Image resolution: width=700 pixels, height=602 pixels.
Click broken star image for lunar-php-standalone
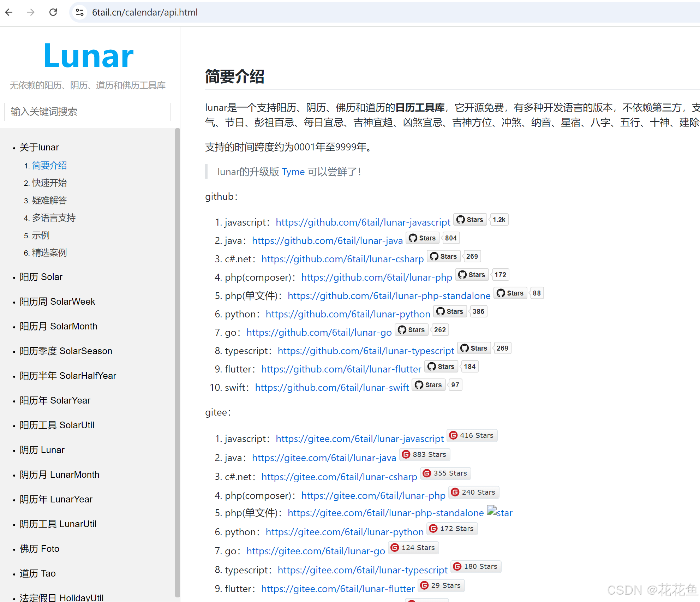tap(492, 510)
